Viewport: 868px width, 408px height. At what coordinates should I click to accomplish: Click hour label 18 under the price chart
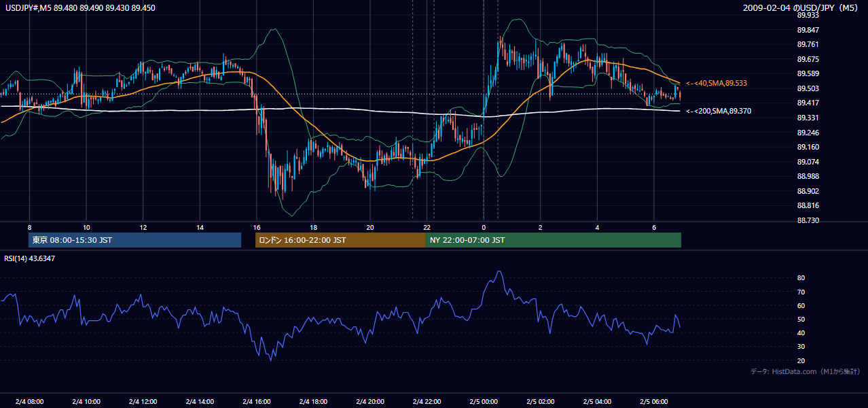313,227
